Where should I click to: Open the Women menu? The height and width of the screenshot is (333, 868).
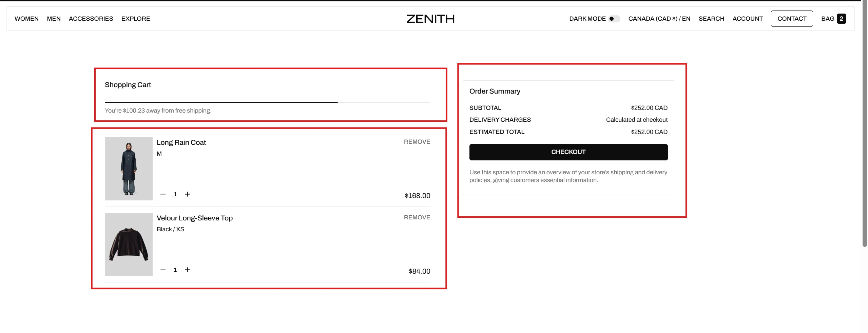click(26, 19)
